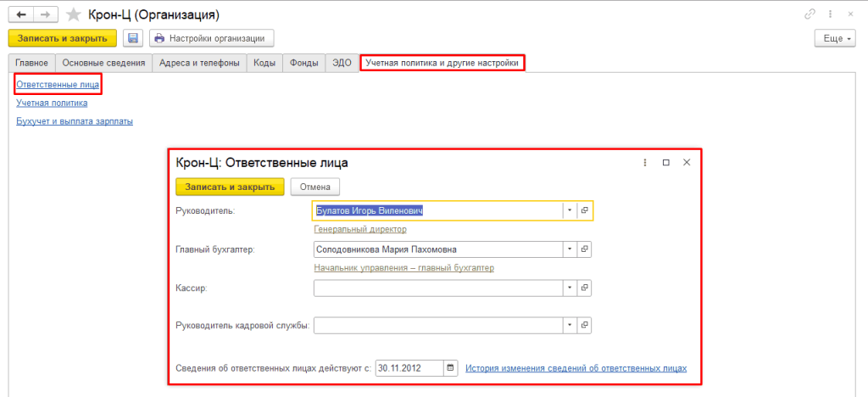Open Руководитель record with open icon

pyautogui.click(x=584, y=210)
